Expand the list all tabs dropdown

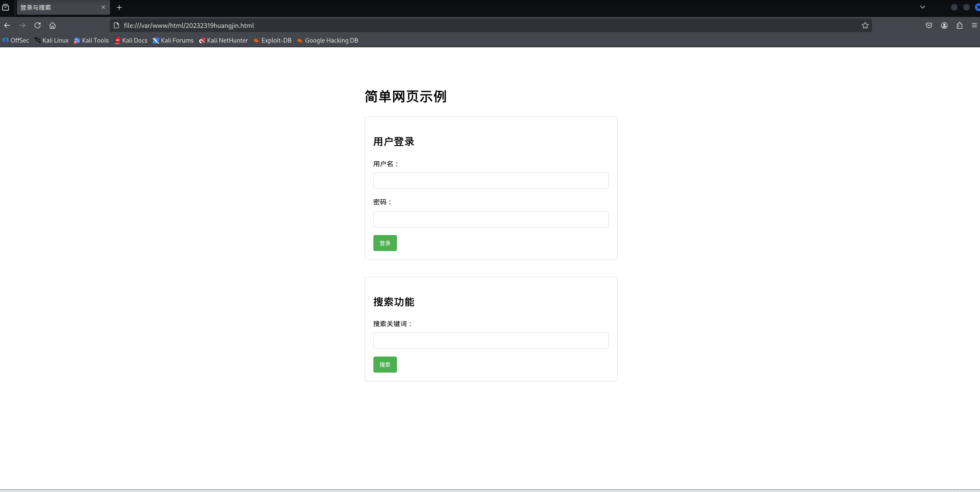[923, 7]
